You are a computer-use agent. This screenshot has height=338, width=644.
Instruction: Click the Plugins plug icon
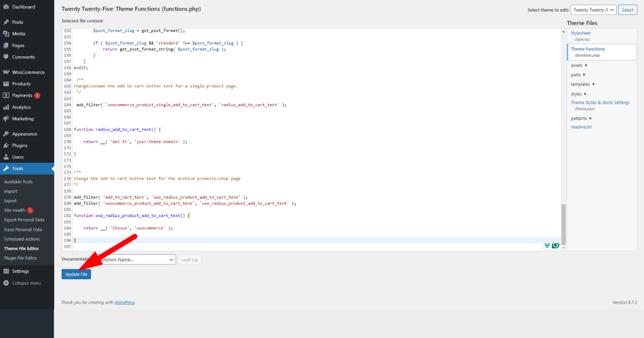click(6, 145)
